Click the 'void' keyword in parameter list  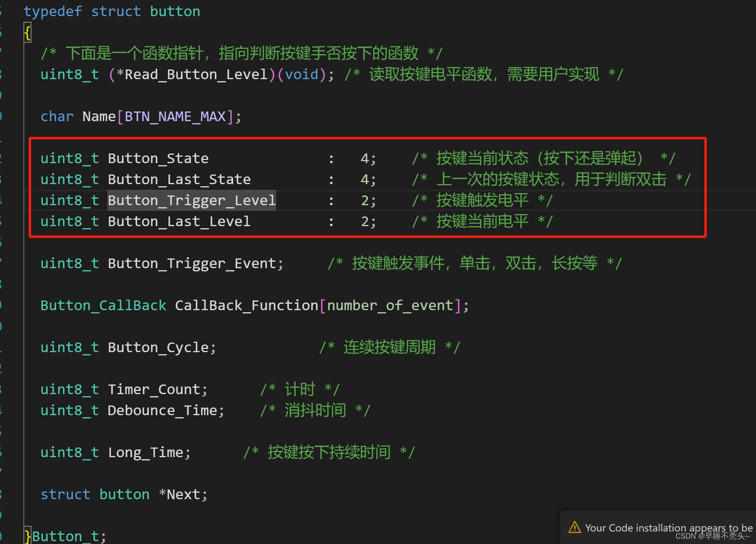(301, 74)
